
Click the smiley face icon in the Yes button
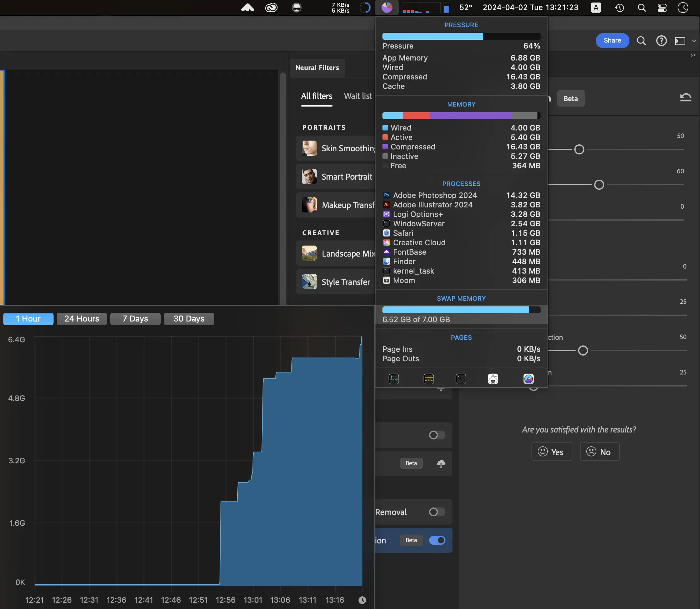(543, 451)
